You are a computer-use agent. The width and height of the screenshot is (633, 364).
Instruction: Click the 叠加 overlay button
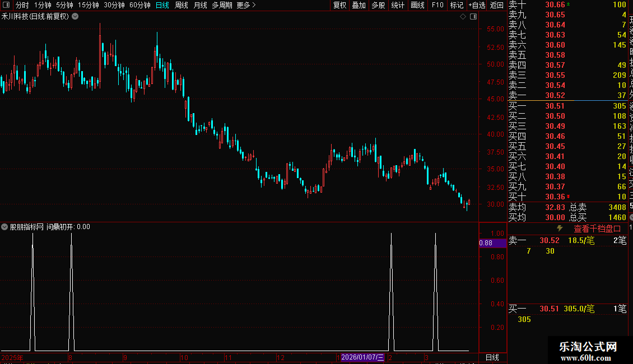pyautogui.click(x=359, y=5)
